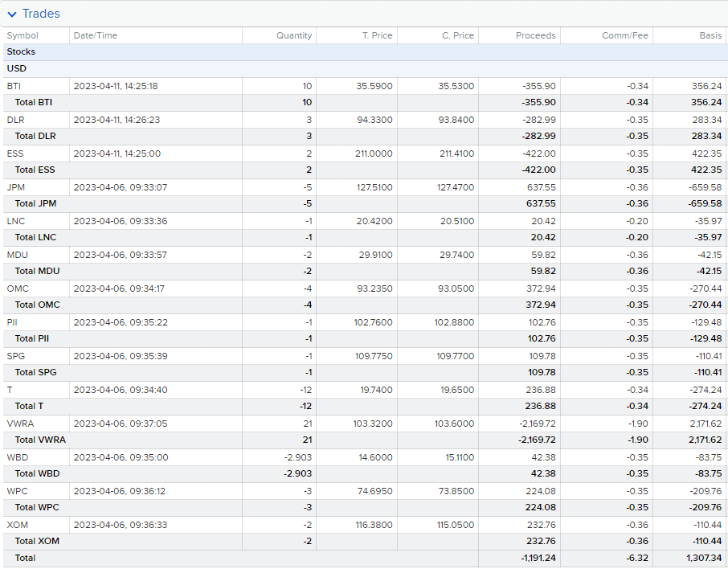Click the Total DLR row label
The width and height of the screenshot is (728, 569).
(x=35, y=137)
